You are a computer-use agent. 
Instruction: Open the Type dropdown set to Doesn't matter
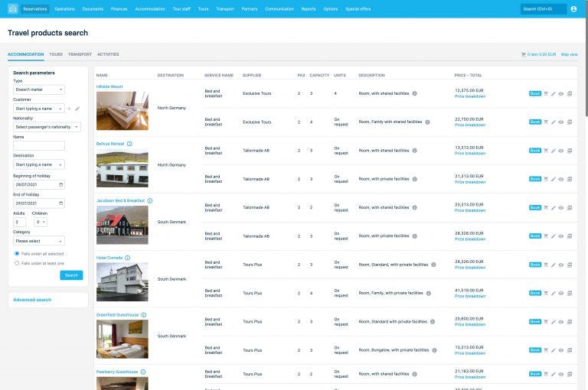(39, 89)
